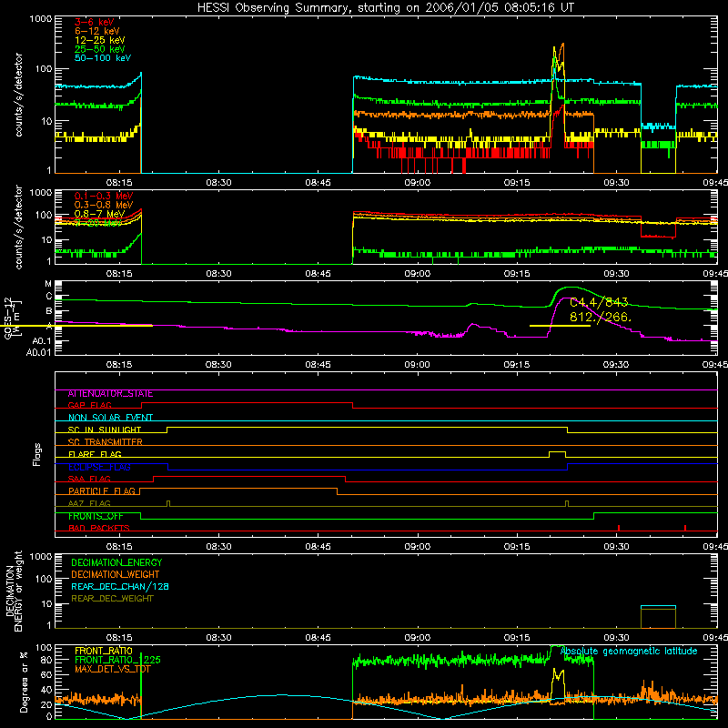Click the BAD_PACKETS spike at 09:30
Viewport: 728px width, 728px height.
click(x=619, y=528)
